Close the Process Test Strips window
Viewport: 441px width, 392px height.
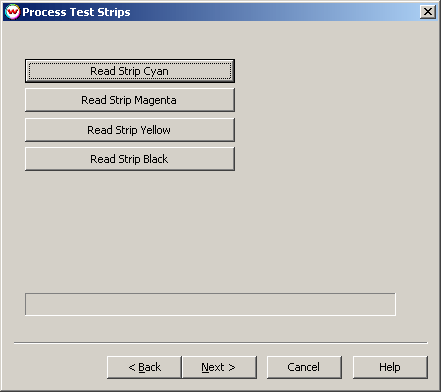(428, 12)
